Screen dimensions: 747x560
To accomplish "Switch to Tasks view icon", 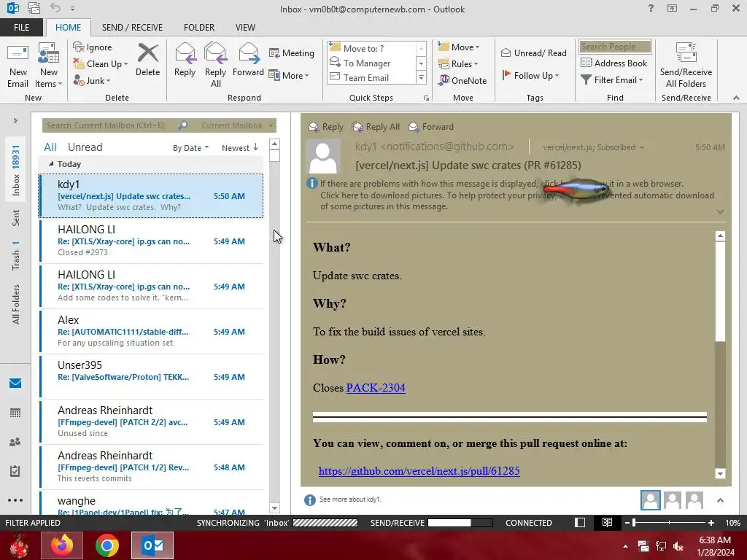I will tap(15, 471).
